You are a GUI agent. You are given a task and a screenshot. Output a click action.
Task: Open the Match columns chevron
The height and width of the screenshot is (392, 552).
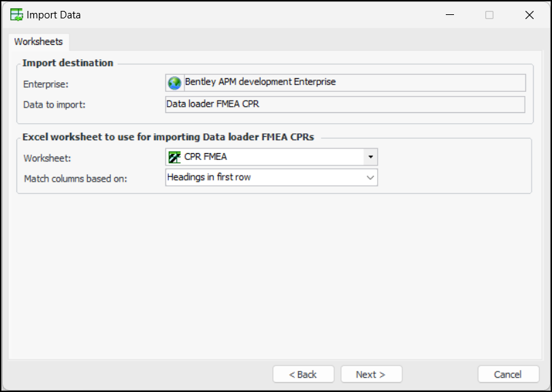pyautogui.click(x=370, y=178)
